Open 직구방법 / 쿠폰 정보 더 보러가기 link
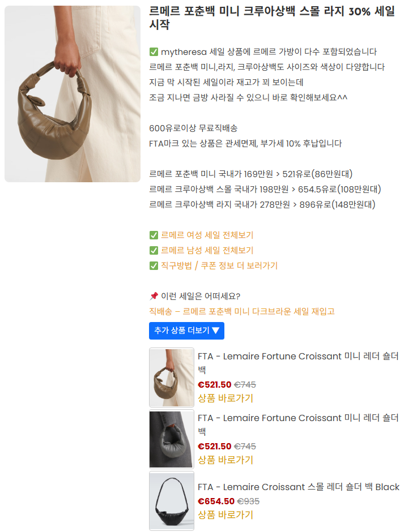Viewport: 404px width, 532px height. point(219,265)
